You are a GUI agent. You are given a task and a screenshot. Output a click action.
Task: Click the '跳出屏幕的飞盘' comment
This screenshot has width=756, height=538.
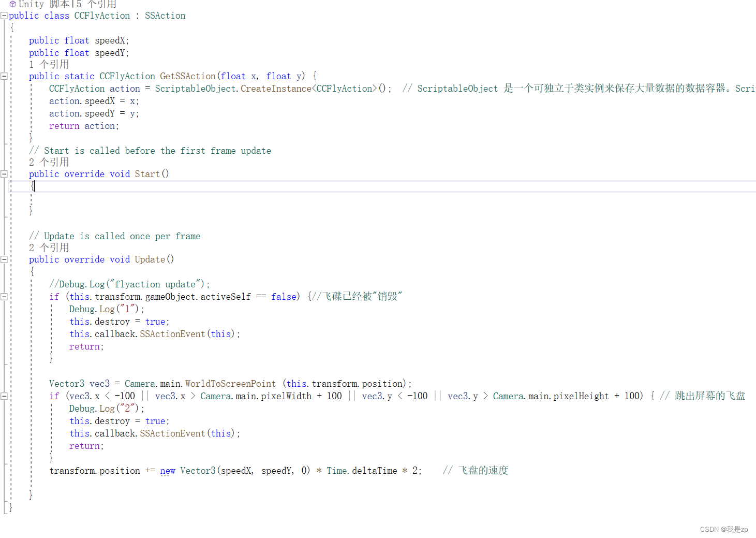pos(703,396)
